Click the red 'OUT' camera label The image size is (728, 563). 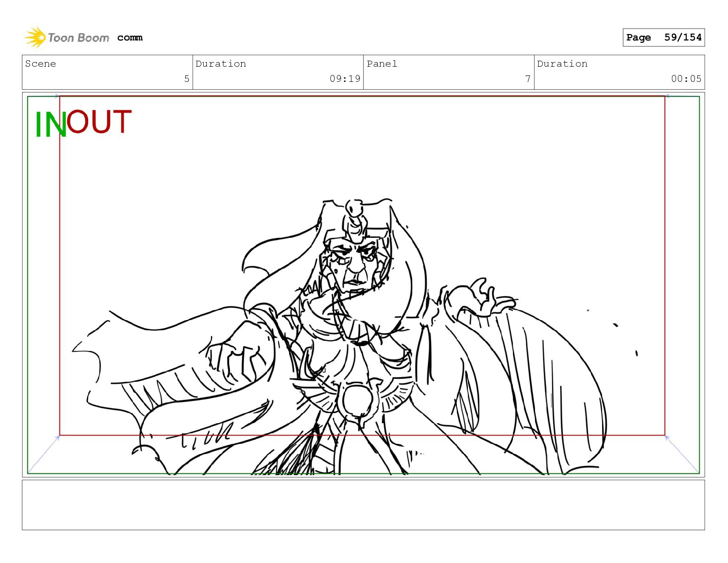[x=99, y=121]
